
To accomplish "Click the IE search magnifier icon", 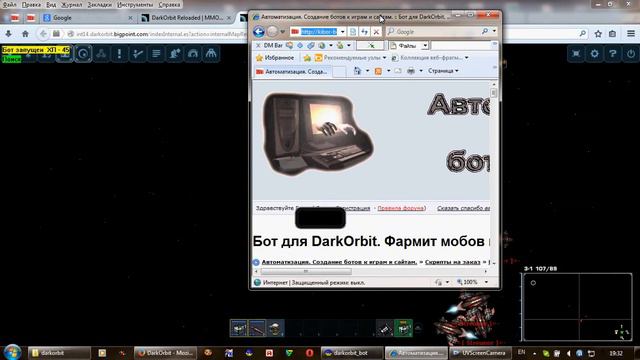I will [x=484, y=31].
